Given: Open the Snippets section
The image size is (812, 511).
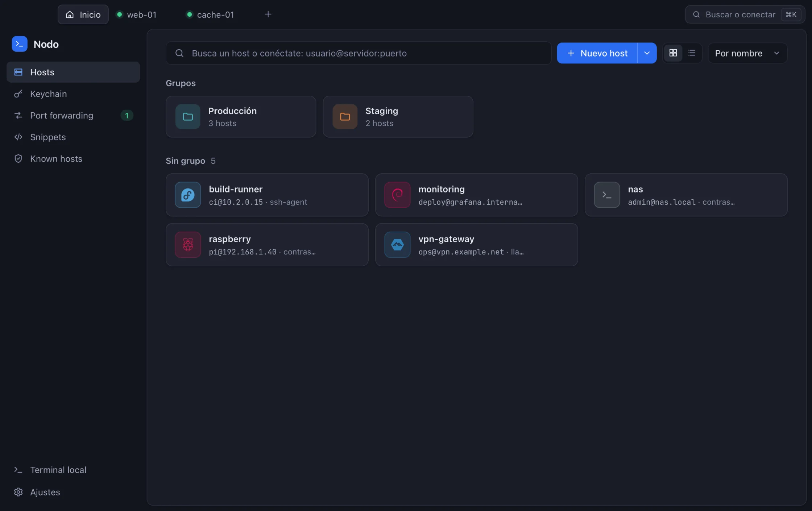Looking at the screenshot, I should (x=73, y=137).
